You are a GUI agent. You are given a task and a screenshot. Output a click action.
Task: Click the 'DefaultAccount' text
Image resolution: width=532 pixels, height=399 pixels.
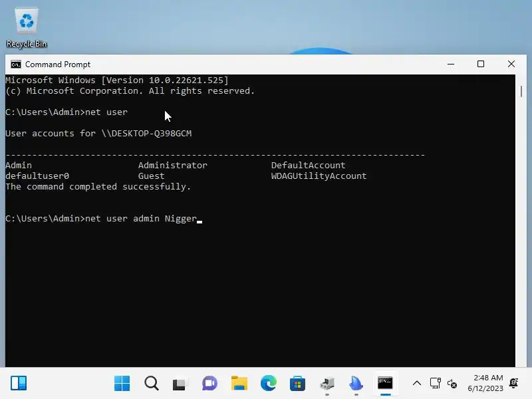(x=308, y=165)
